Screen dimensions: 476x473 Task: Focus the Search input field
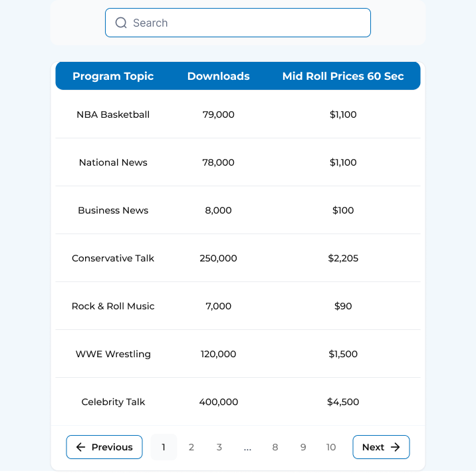[246, 23]
